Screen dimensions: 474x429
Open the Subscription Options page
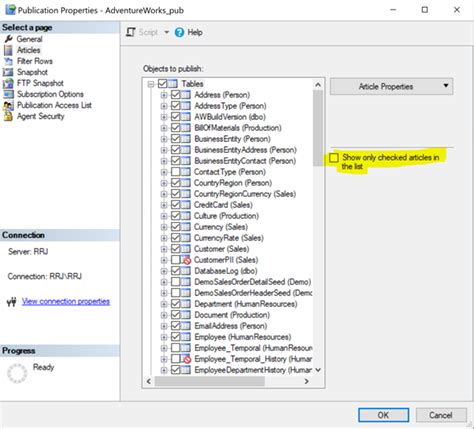[x=50, y=94]
